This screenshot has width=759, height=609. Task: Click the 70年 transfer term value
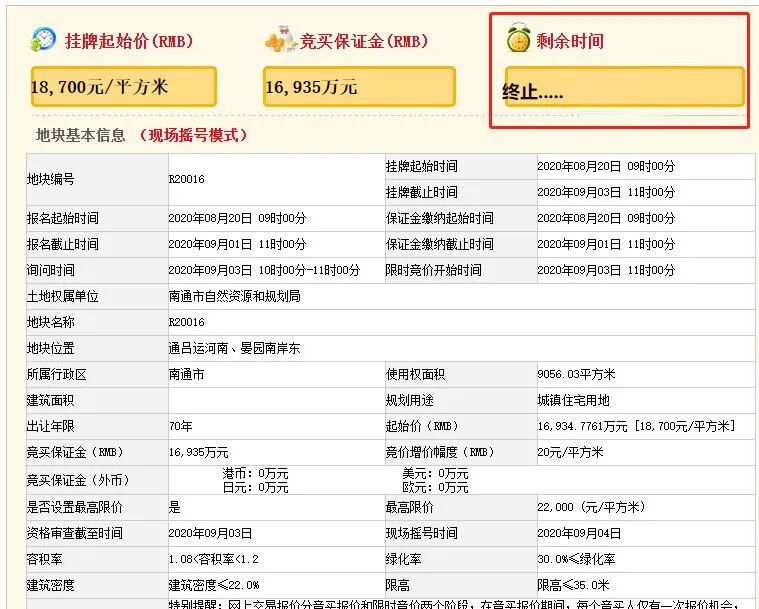click(x=181, y=426)
